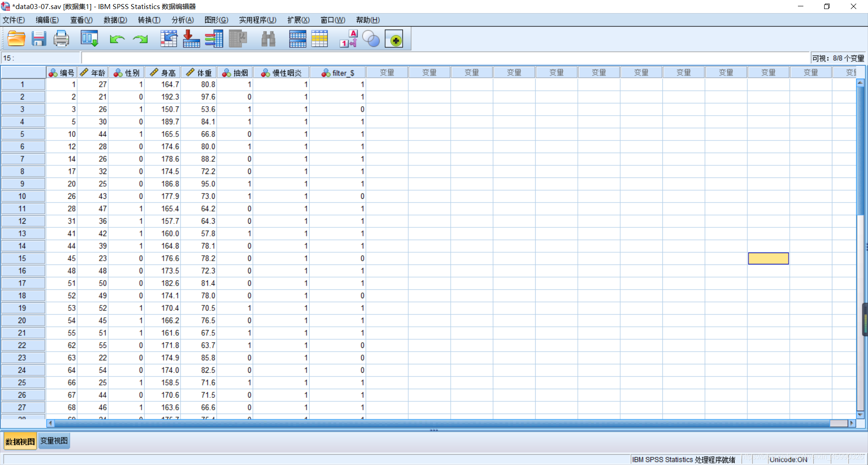Screen dimensions: 868x465
Task: Select the 慢性咽炎 column header
Action: tap(281, 73)
